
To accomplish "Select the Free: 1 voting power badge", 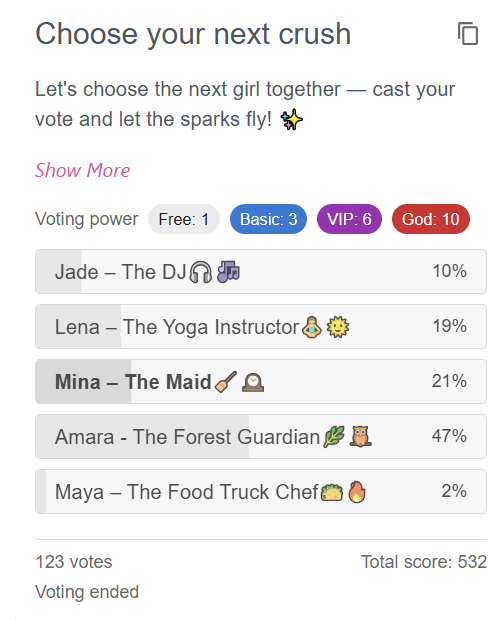I will point(184,219).
